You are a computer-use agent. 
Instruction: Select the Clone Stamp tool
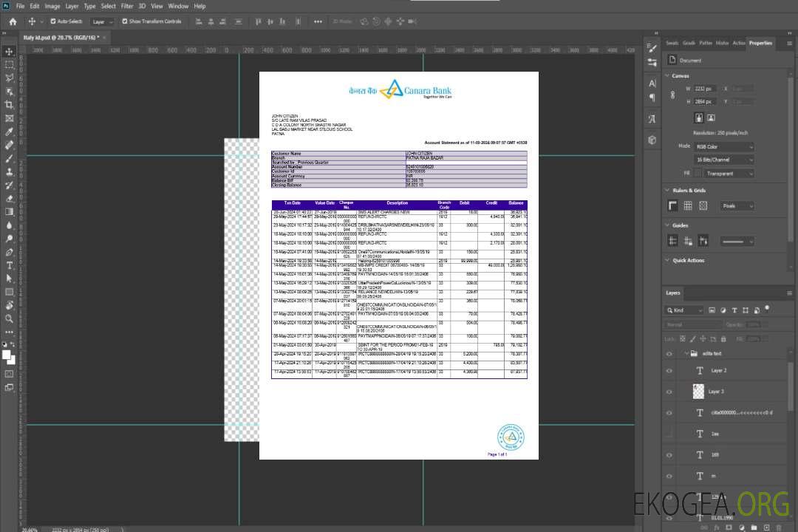click(x=9, y=171)
